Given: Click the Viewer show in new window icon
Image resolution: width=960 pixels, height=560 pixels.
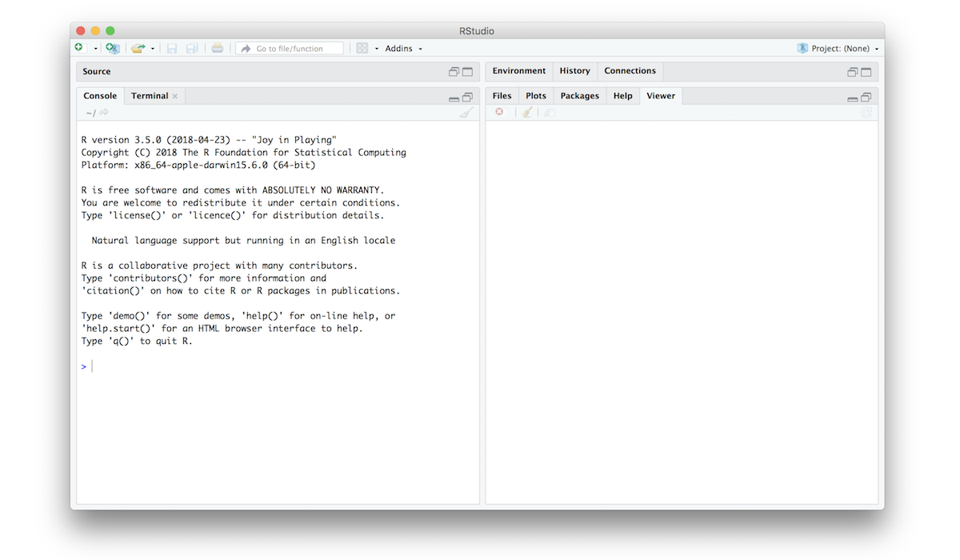Looking at the screenshot, I should point(550,113).
